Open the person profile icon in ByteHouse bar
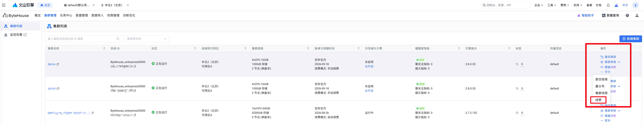This screenshot has width=644, height=125. tap(637, 15)
